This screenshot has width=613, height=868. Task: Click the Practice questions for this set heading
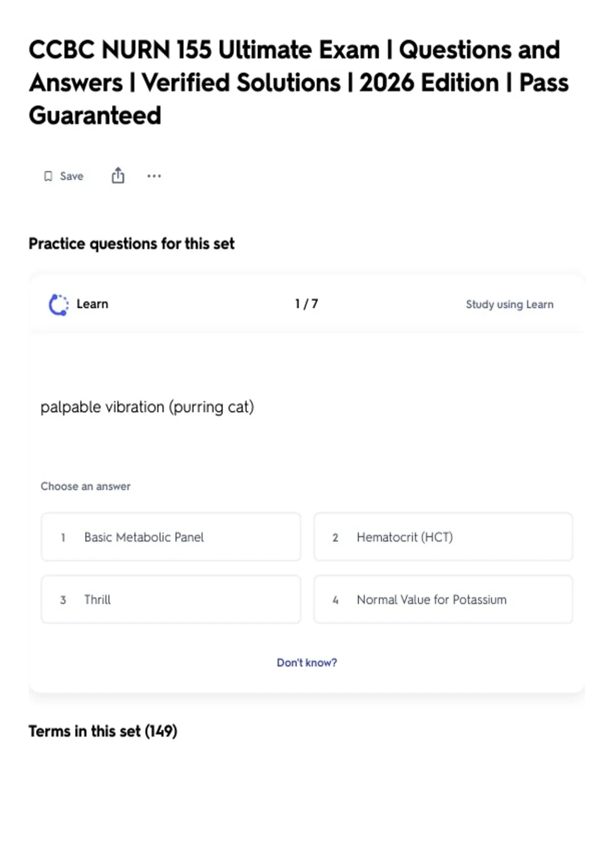pyautogui.click(x=132, y=244)
